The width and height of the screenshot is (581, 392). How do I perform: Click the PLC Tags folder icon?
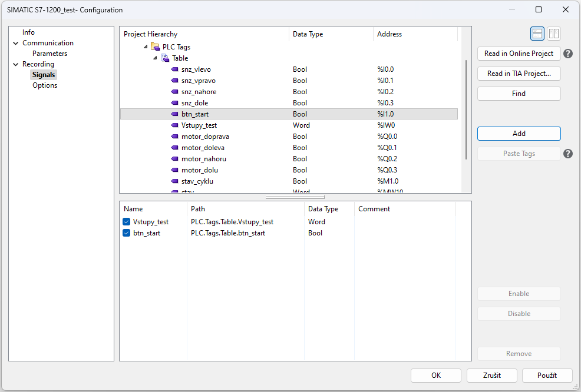(x=155, y=47)
